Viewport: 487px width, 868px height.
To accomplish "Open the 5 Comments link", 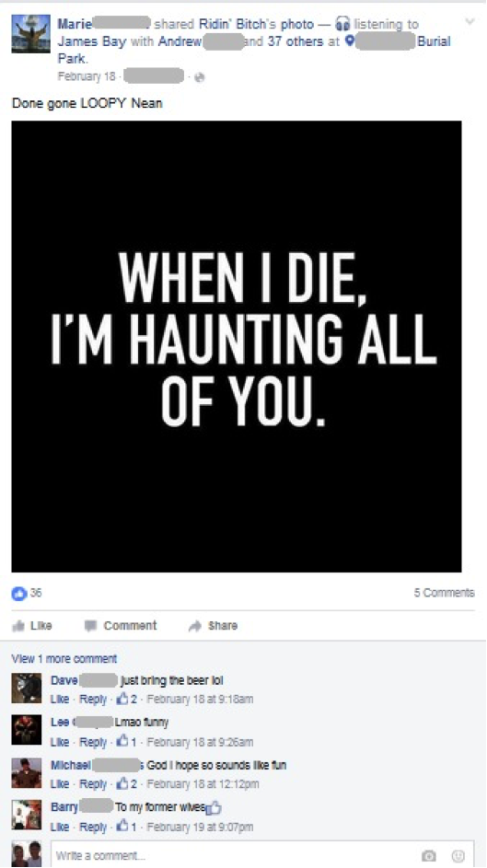I will (x=444, y=593).
